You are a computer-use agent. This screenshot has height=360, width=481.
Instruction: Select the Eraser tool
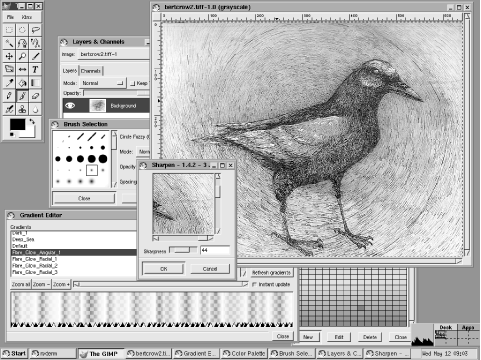point(35,96)
